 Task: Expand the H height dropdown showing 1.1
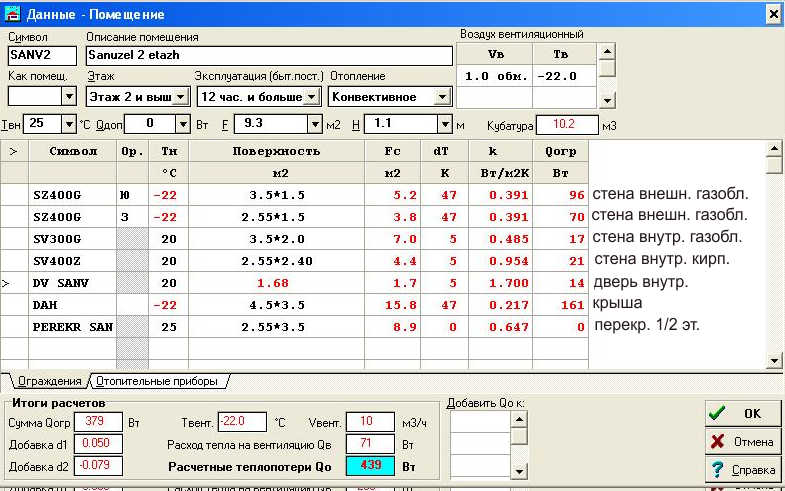pyautogui.click(x=445, y=124)
